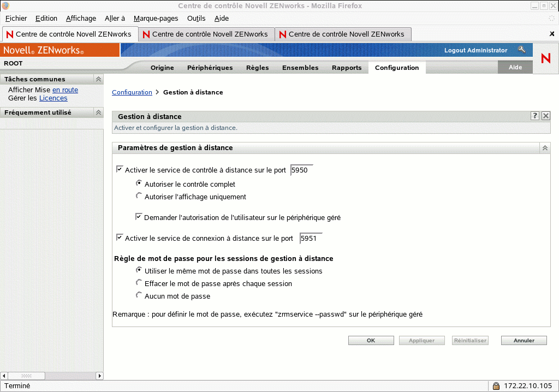This screenshot has width=559, height=392.
Task: Open the Outils menu
Action: pos(196,18)
